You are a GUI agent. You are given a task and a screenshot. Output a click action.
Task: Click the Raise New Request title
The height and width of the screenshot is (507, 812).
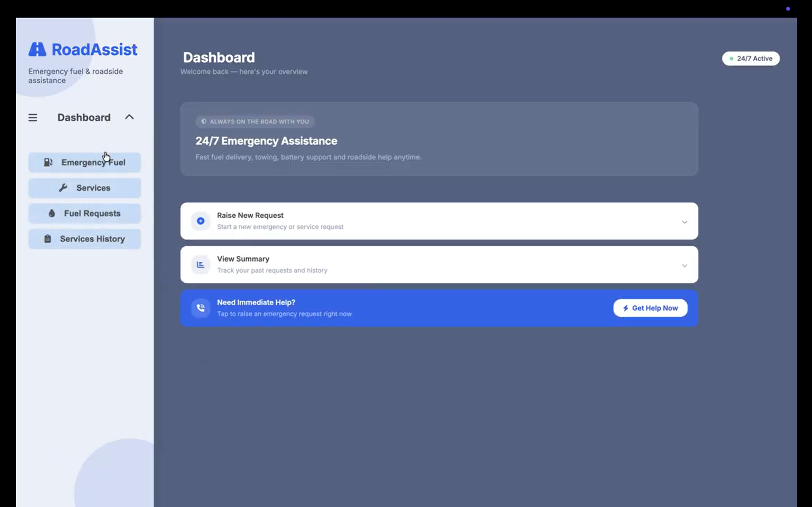point(250,215)
